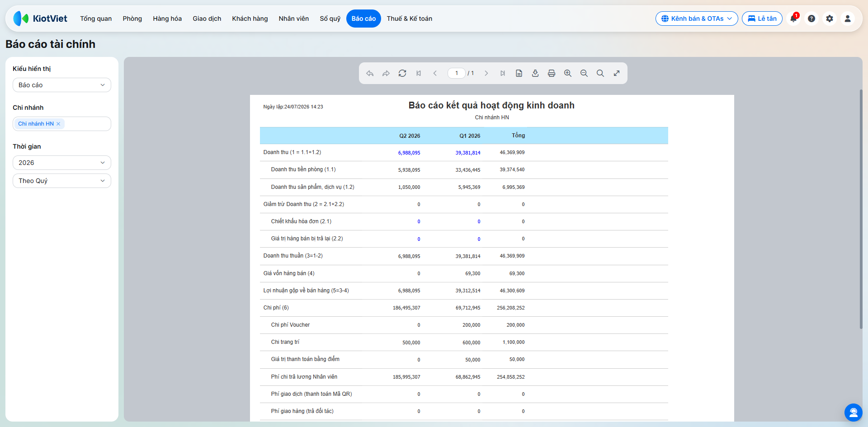This screenshot has height=427, width=868.
Task: Click the refresh report icon
Action: pos(402,73)
